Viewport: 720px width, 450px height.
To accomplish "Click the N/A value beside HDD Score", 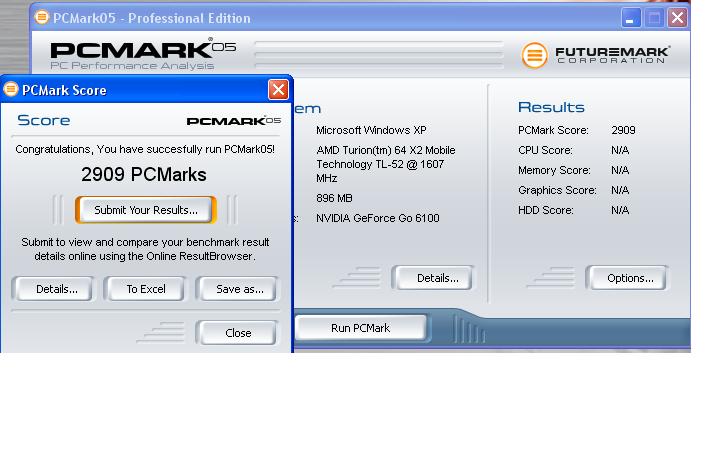I will click(x=620, y=210).
